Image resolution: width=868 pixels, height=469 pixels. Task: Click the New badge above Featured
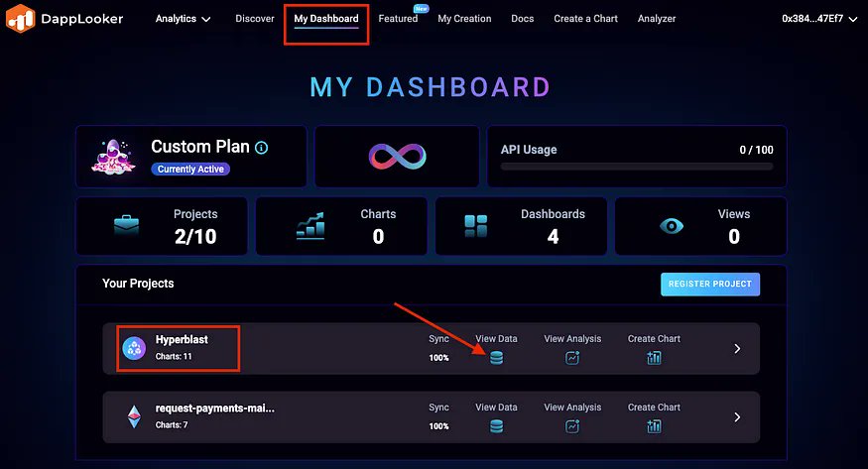click(x=422, y=8)
